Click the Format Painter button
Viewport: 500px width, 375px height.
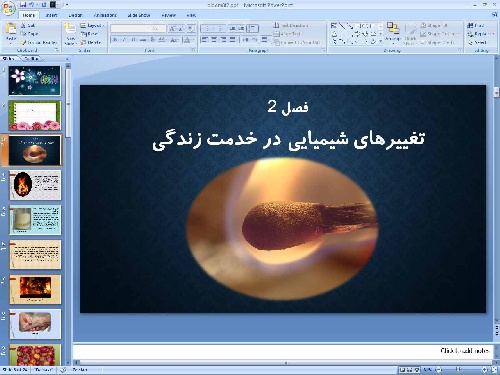39,43
